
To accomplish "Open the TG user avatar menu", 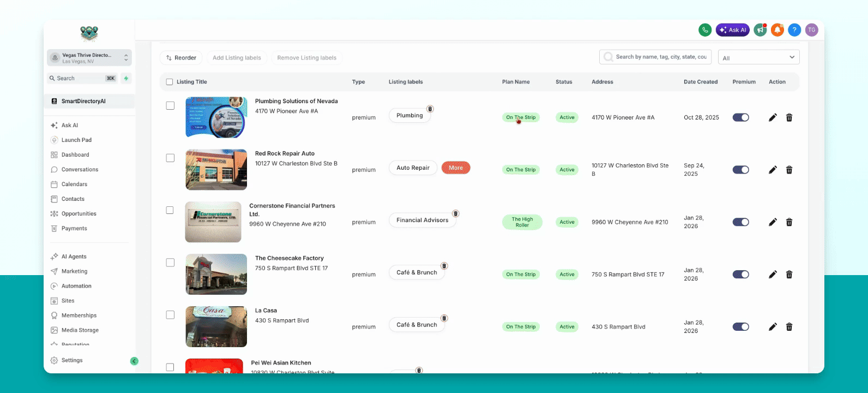I will [x=812, y=30].
